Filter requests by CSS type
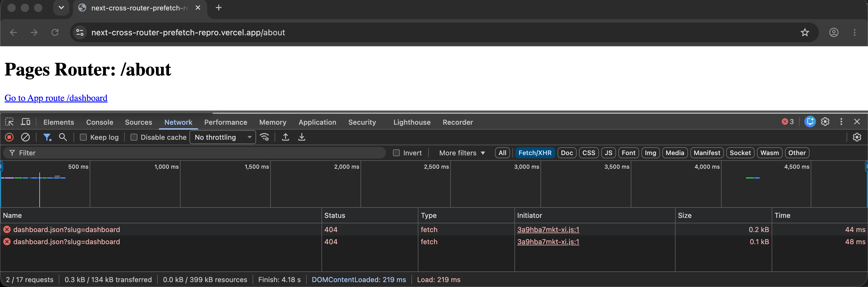This screenshot has height=287, width=868. (x=589, y=153)
